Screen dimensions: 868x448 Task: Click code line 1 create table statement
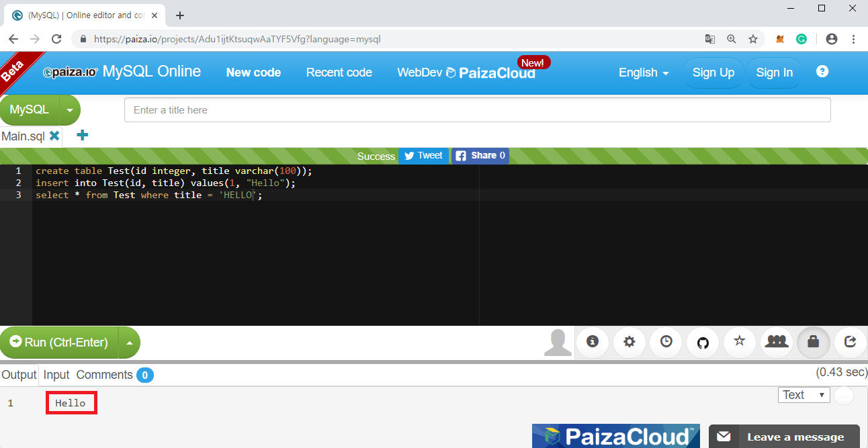point(174,171)
